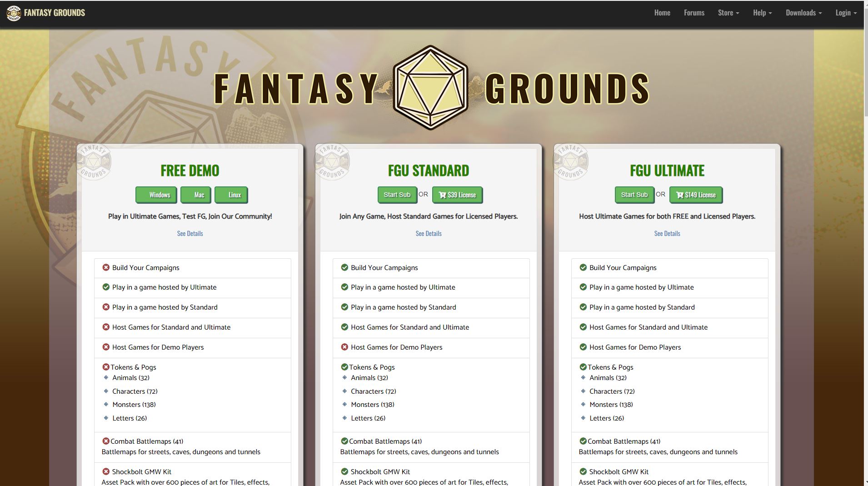Open the Downloads dropdown menu
Image resolution: width=868 pixels, height=486 pixels.
[803, 13]
